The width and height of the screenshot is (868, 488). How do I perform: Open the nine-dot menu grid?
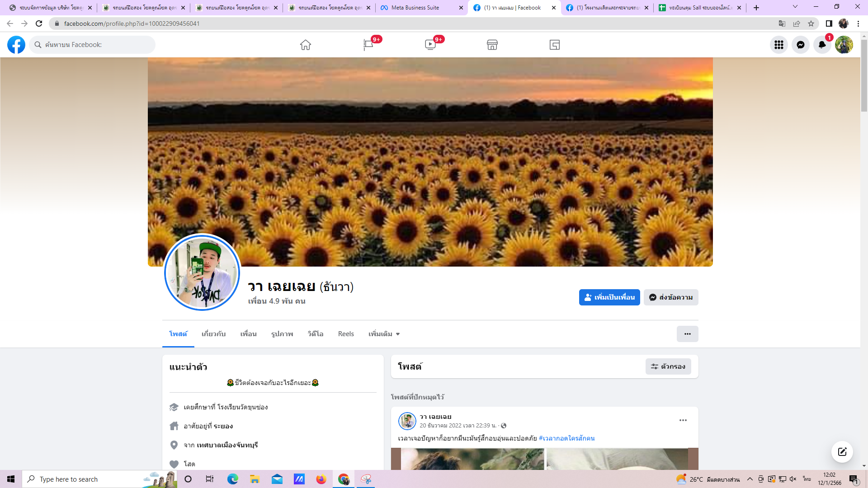point(778,45)
